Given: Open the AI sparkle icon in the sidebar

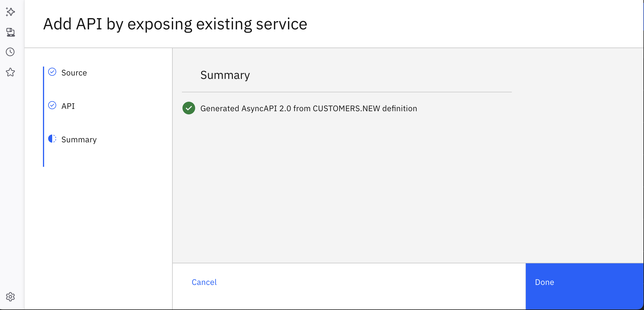Looking at the screenshot, I should [x=10, y=12].
